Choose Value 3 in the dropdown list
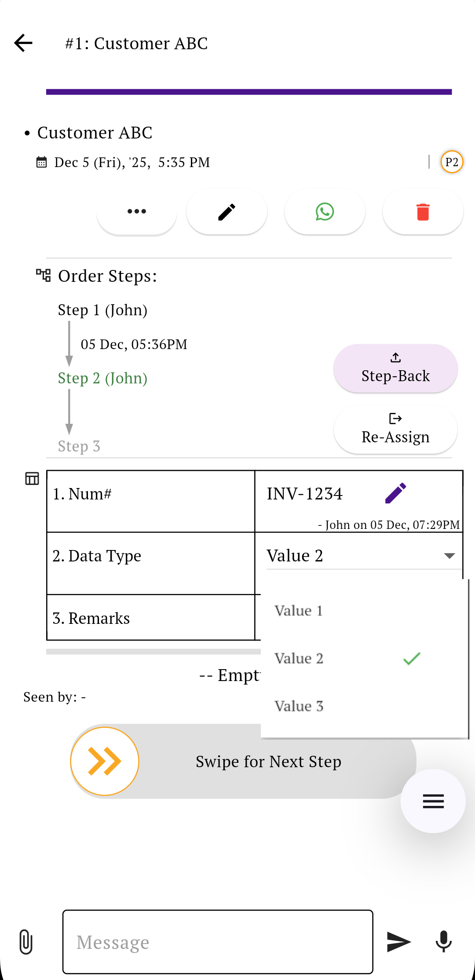Viewport: 475px width, 980px height. point(299,706)
